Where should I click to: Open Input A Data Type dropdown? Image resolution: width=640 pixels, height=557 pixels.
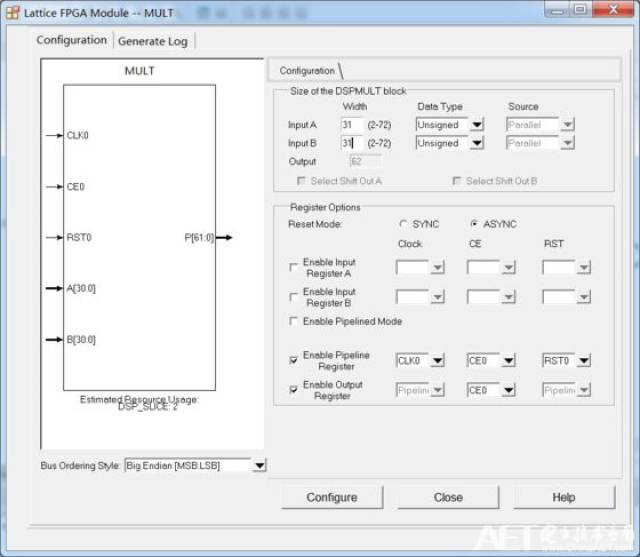coord(477,125)
